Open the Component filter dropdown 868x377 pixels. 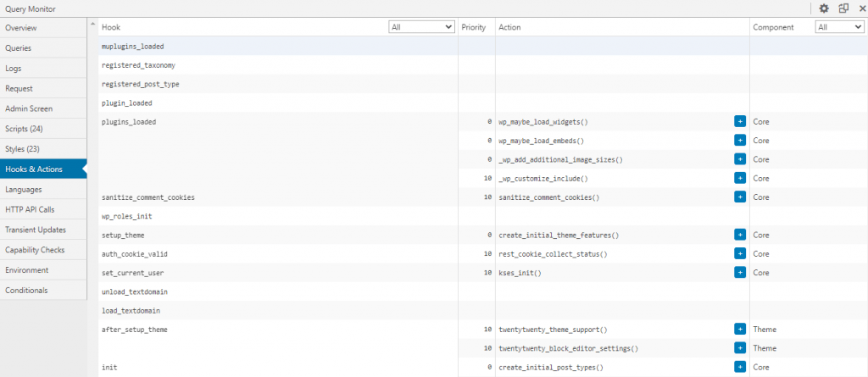(x=838, y=27)
